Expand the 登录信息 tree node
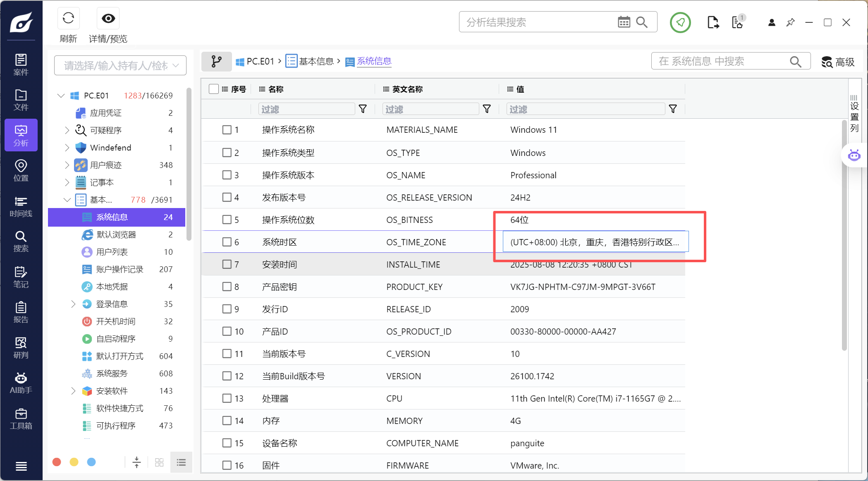868x481 pixels. (x=73, y=304)
